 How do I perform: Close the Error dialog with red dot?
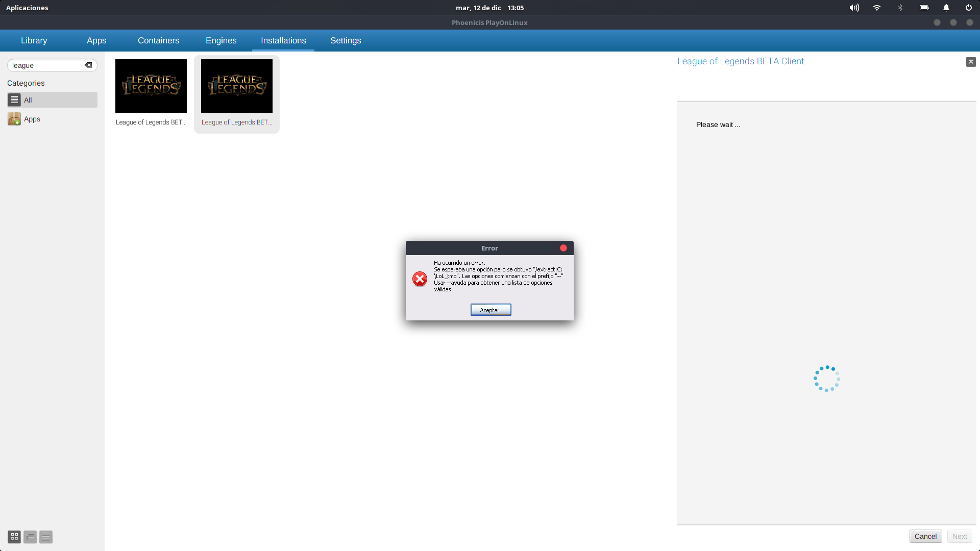point(563,248)
